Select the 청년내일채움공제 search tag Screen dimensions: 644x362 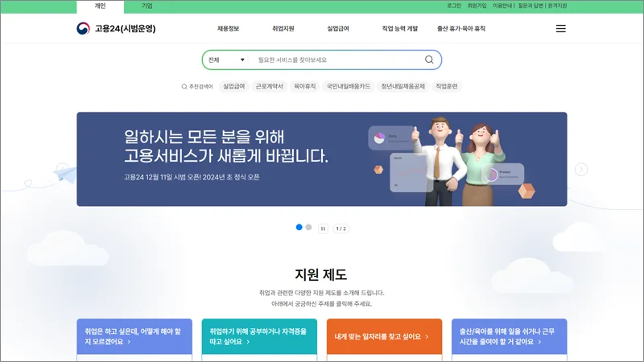click(x=403, y=86)
